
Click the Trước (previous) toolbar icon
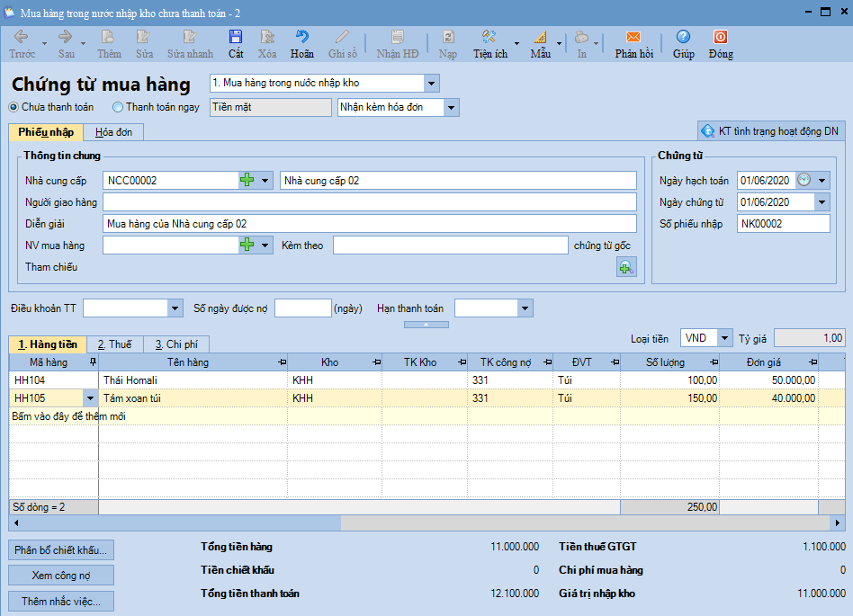click(x=22, y=37)
